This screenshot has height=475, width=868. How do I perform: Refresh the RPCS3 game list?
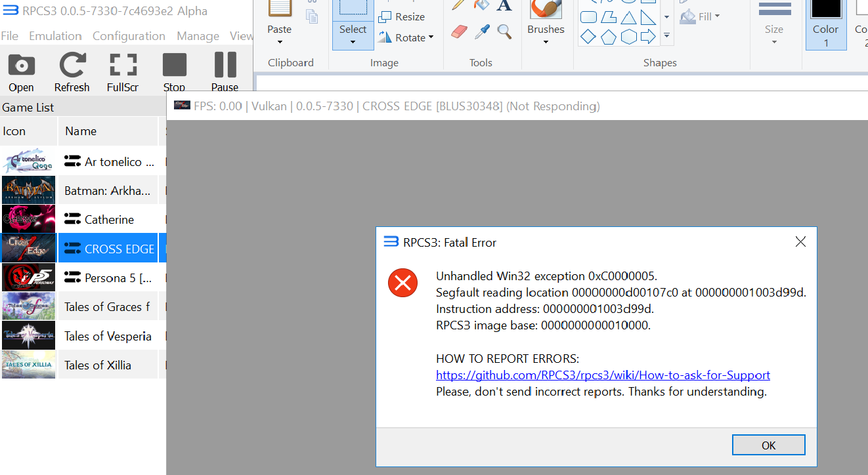[x=72, y=63]
